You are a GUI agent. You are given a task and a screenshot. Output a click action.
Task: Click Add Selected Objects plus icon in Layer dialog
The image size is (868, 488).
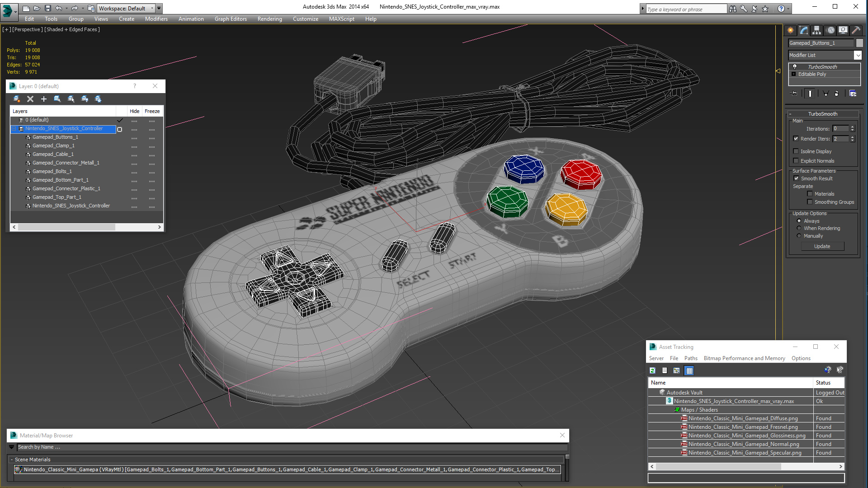(44, 99)
